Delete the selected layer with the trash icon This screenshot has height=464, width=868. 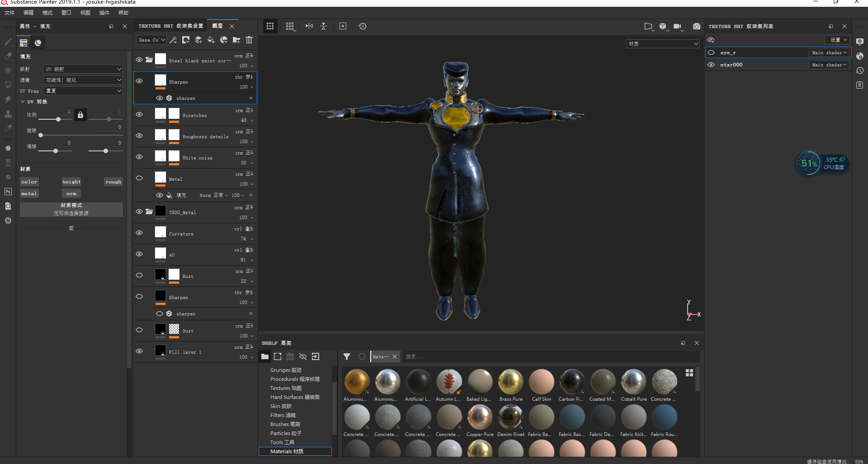249,40
